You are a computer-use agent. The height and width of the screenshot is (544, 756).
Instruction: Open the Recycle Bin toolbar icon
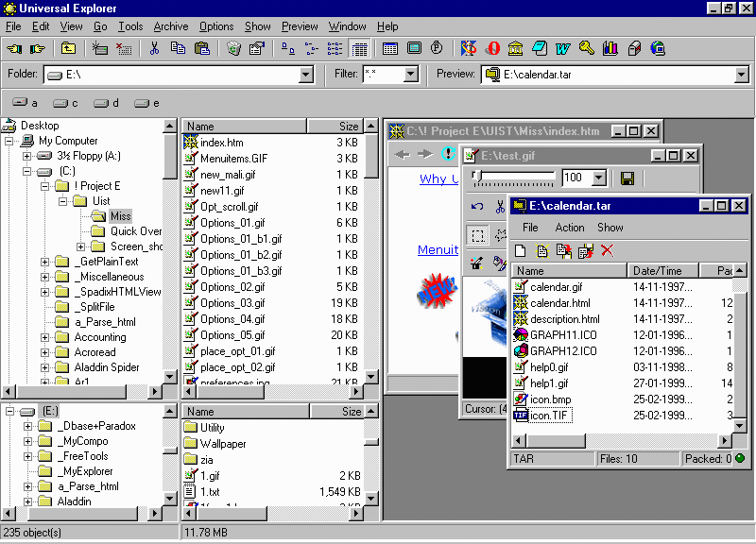tap(233, 48)
